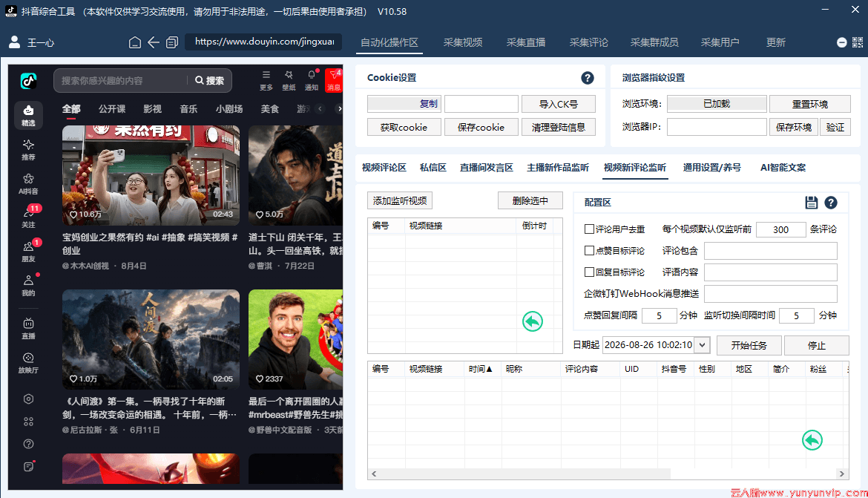Open the AI智能文案 sub-tab
The height and width of the screenshot is (498, 868).
pyautogui.click(x=783, y=167)
